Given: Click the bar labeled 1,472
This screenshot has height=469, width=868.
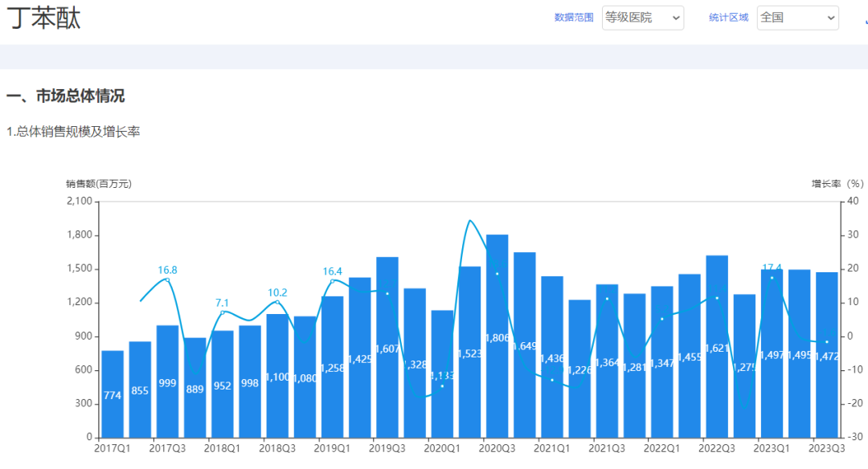Looking at the screenshot, I should 827,355.
